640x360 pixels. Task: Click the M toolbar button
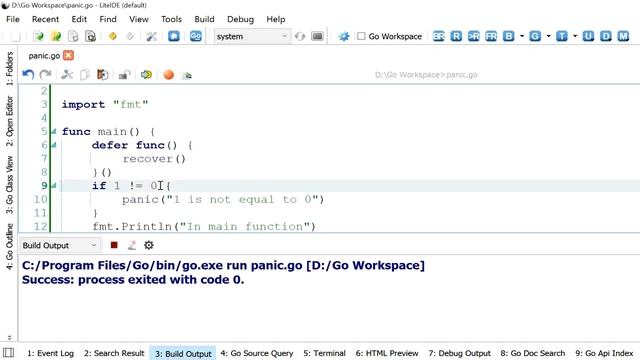click(x=623, y=36)
